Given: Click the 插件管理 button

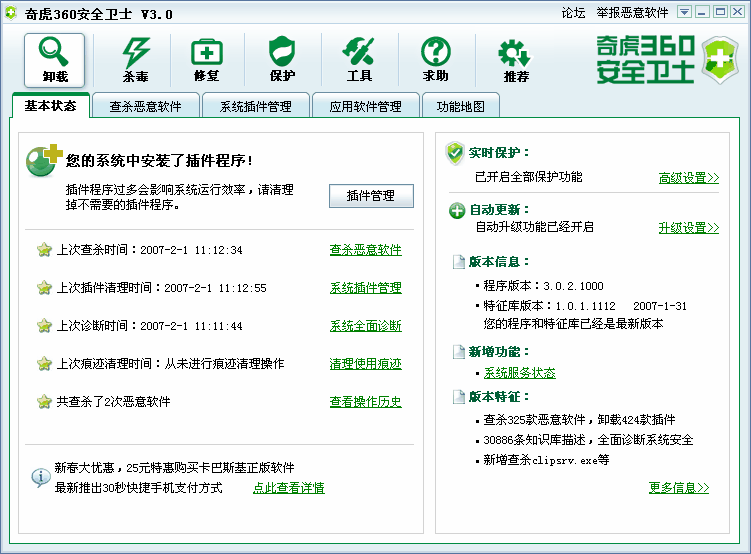Looking at the screenshot, I should (371, 196).
